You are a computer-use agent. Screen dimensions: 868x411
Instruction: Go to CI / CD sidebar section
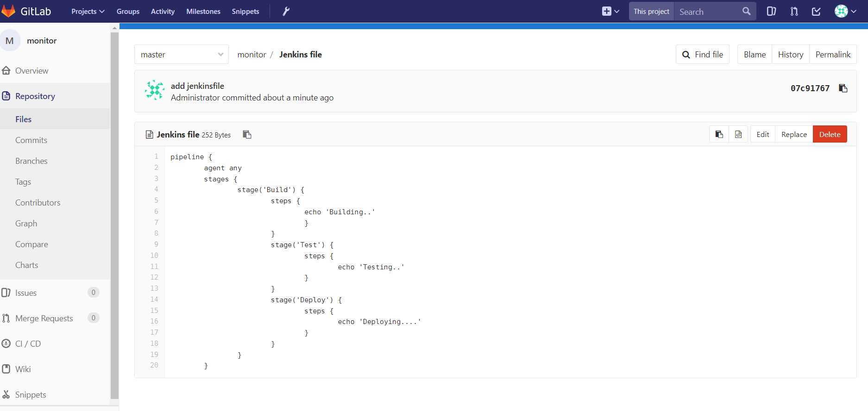point(28,344)
